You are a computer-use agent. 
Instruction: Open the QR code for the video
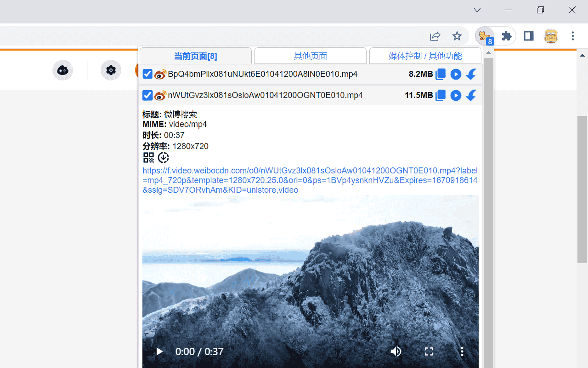pos(148,157)
